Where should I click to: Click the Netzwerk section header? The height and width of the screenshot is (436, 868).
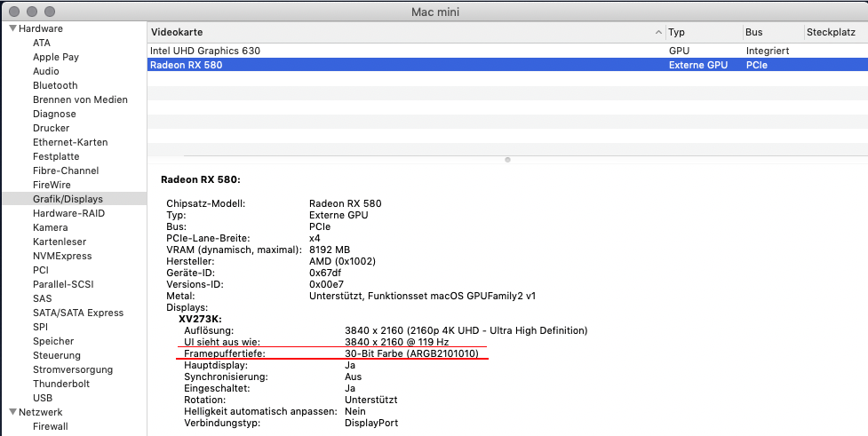[40, 412]
